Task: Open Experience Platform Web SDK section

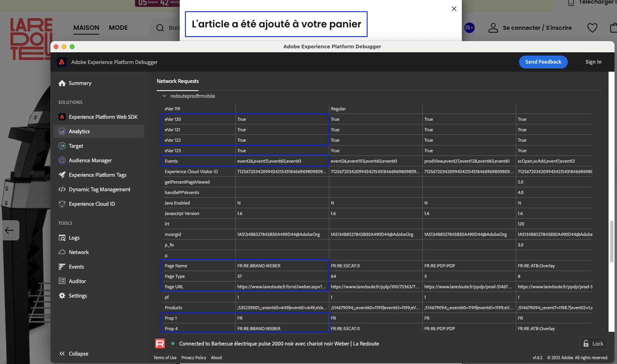Action: coord(103,117)
